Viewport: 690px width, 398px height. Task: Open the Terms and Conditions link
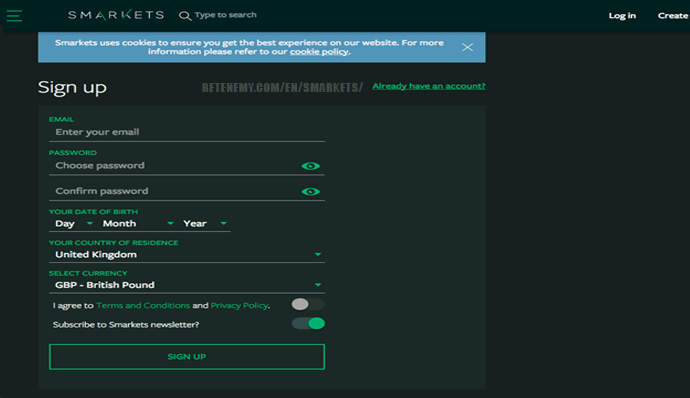click(143, 305)
